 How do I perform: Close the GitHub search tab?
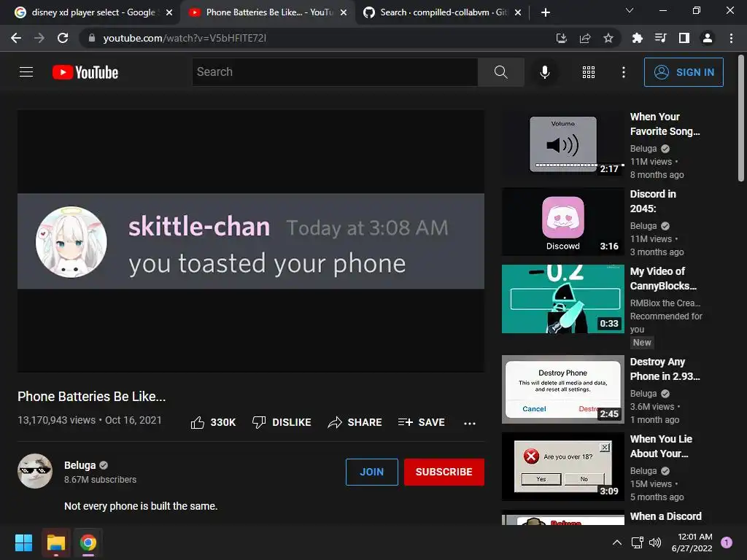tap(518, 12)
